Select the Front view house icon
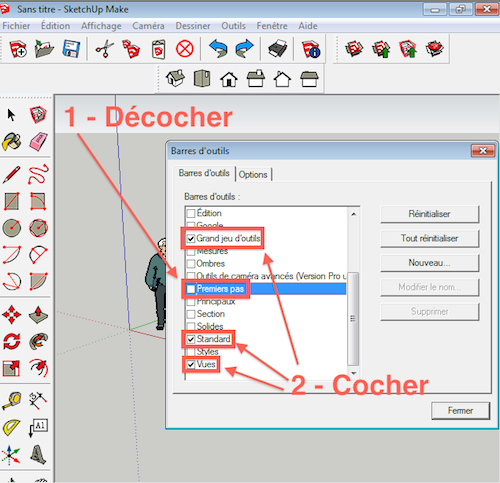 [229, 79]
